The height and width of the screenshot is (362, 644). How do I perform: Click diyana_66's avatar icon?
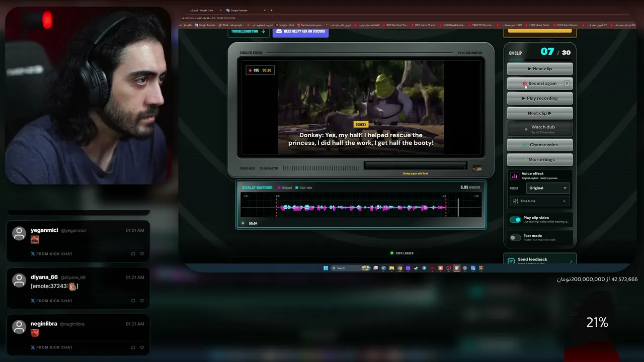coord(19,281)
